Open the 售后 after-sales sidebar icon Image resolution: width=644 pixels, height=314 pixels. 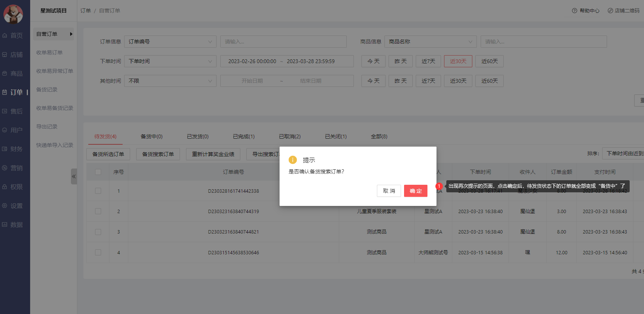5,111
